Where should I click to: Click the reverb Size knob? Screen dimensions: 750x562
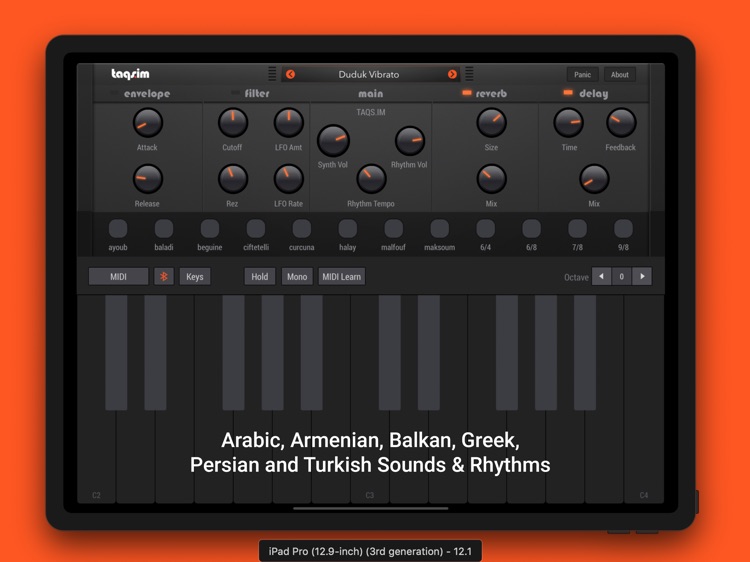coord(491,123)
